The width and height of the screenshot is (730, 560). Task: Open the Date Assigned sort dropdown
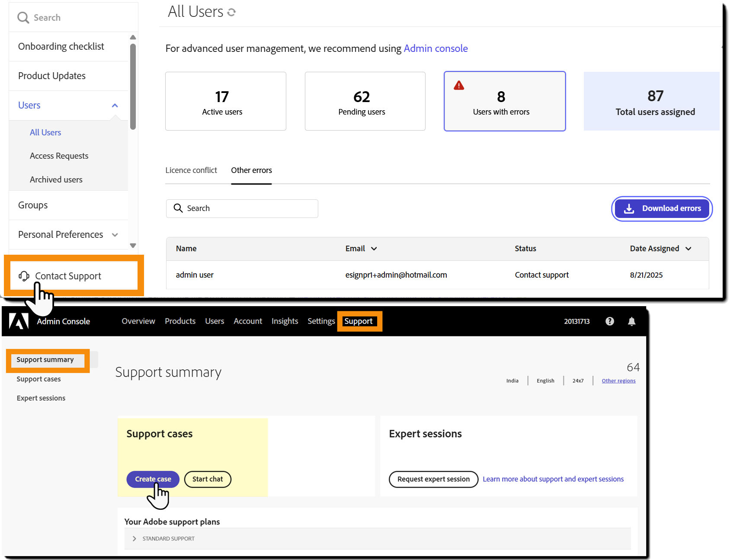(x=688, y=249)
